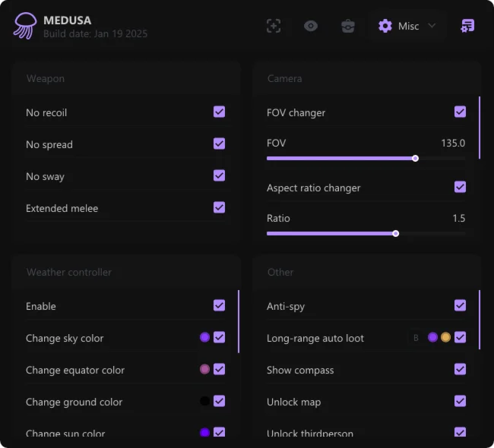Viewport: 494px width, 448px height.
Task: Expand the Misc dropdown chevron
Action: (432, 26)
